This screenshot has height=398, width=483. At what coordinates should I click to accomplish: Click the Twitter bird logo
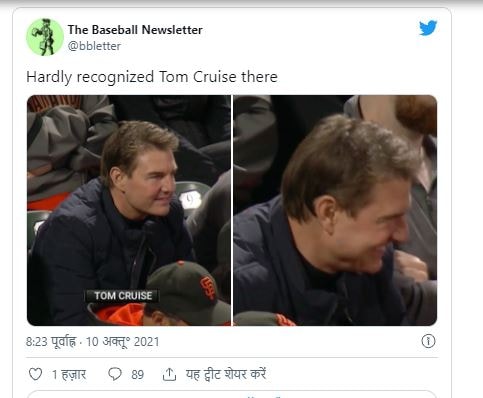428,28
